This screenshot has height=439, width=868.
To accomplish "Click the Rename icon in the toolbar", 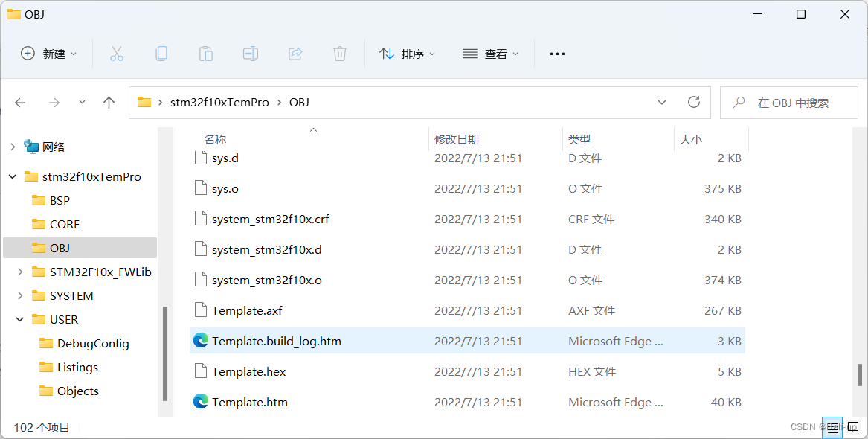I will pos(250,53).
